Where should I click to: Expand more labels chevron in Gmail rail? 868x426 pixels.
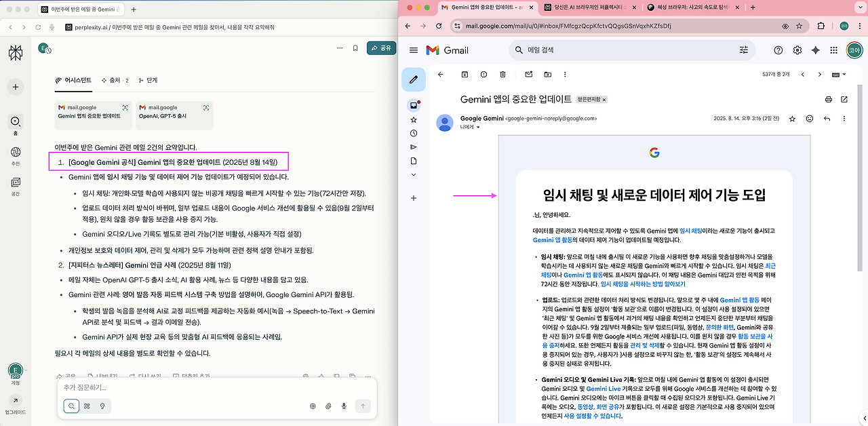point(414,174)
